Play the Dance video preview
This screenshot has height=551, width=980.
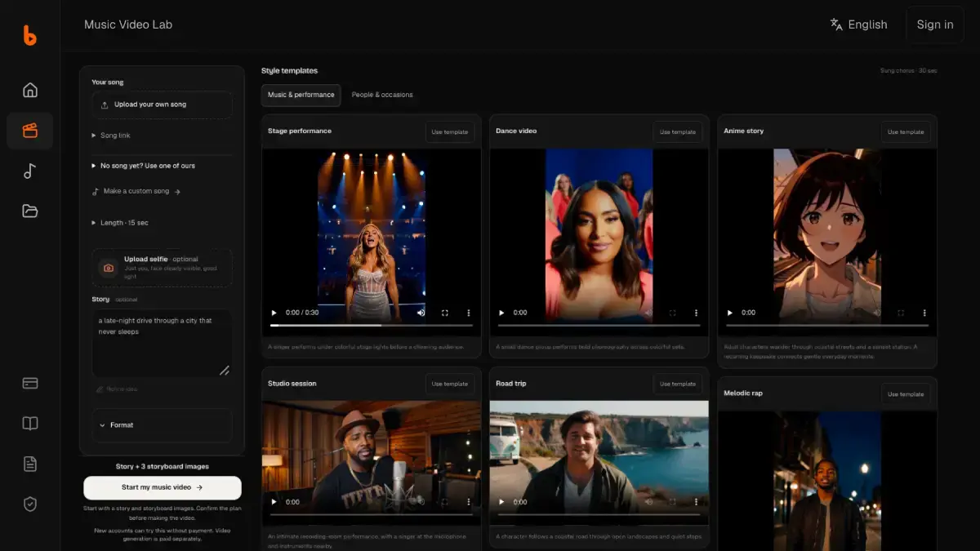point(502,313)
